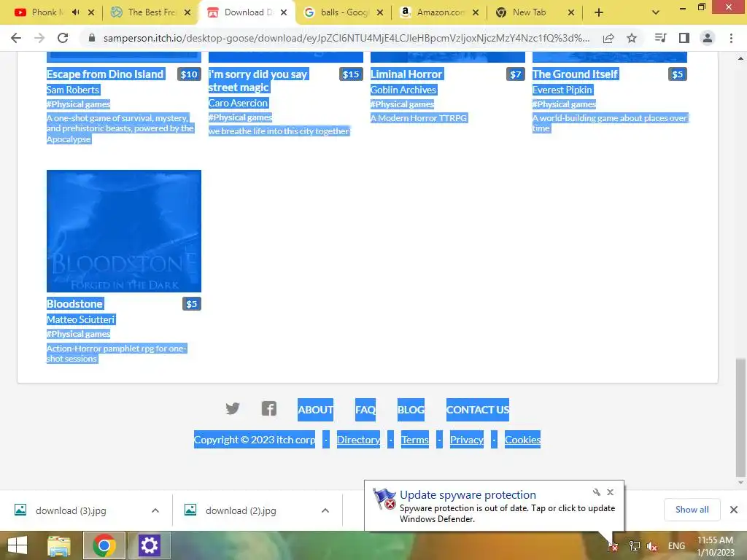Toggle the browser side panel icon
The width and height of the screenshot is (747, 560).
coord(684,38)
